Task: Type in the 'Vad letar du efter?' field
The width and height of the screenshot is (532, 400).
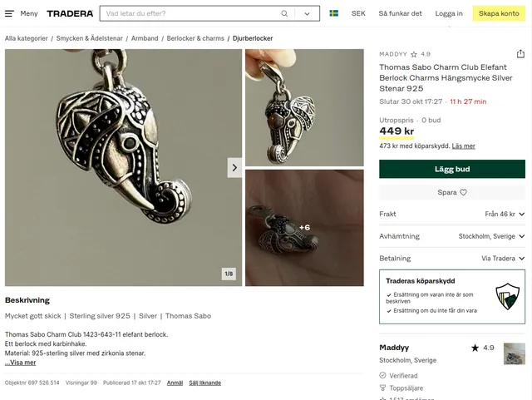Action: click(191, 13)
